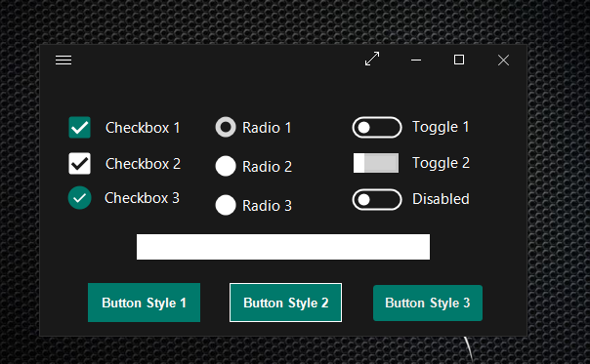The width and height of the screenshot is (590, 364).
Task: Click Button Style 1
Action: [144, 303]
